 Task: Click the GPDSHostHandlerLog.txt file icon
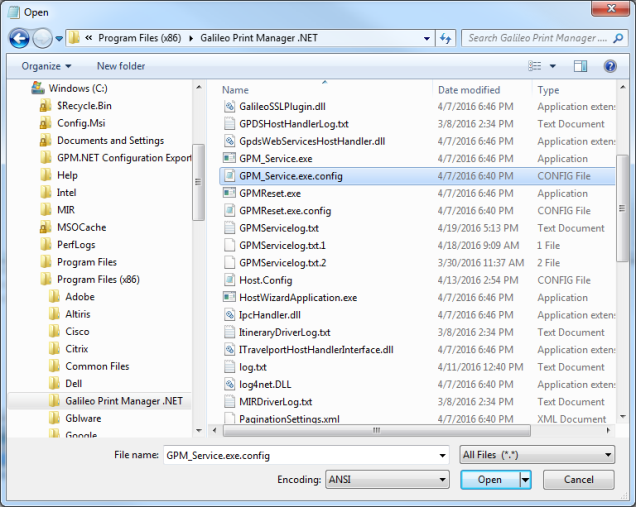pos(229,124)
